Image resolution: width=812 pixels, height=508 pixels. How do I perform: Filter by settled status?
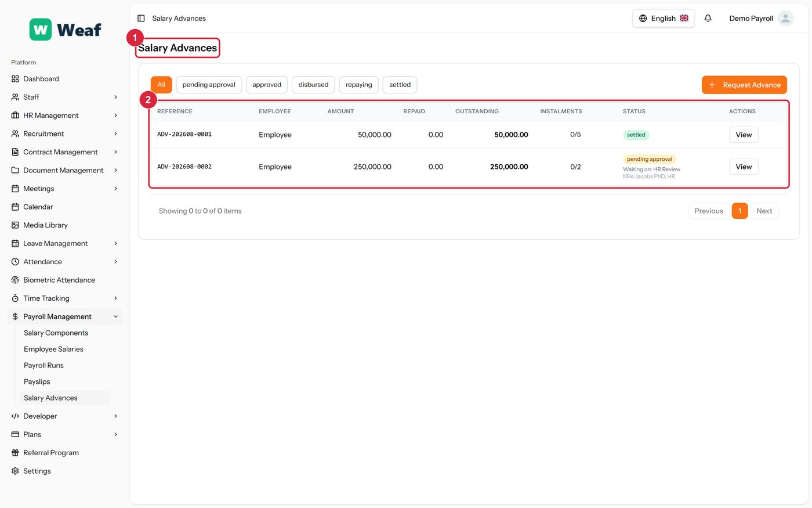400,85
